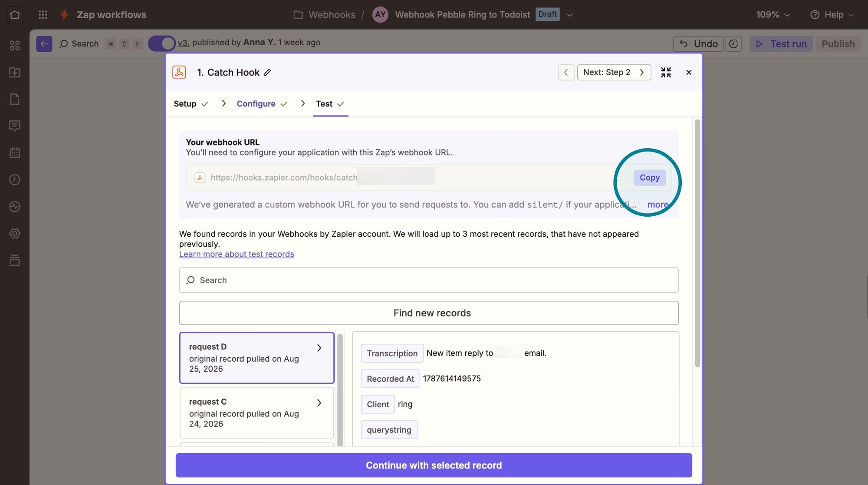Expand description with the more link
This screenshot has height=485, width=868.
coord(658,205)
